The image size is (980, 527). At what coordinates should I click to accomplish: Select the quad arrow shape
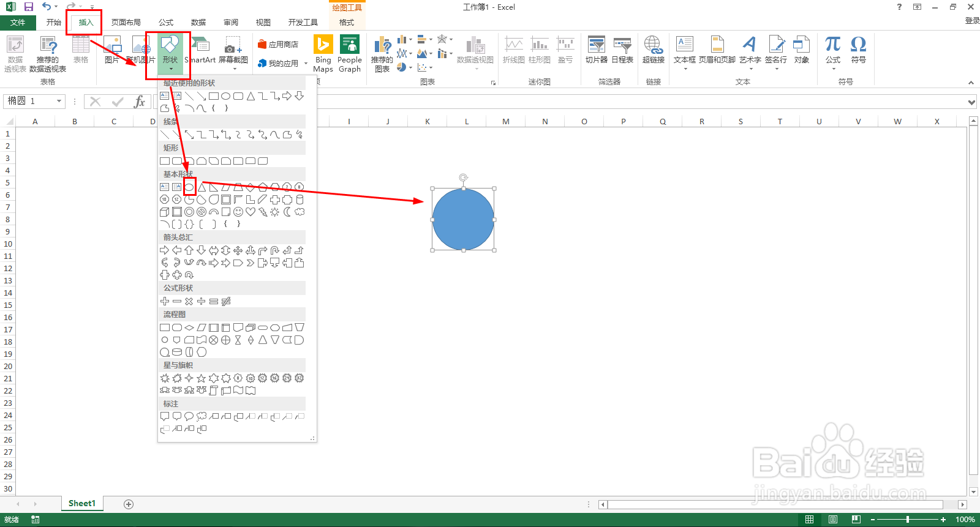coord(238,250)
